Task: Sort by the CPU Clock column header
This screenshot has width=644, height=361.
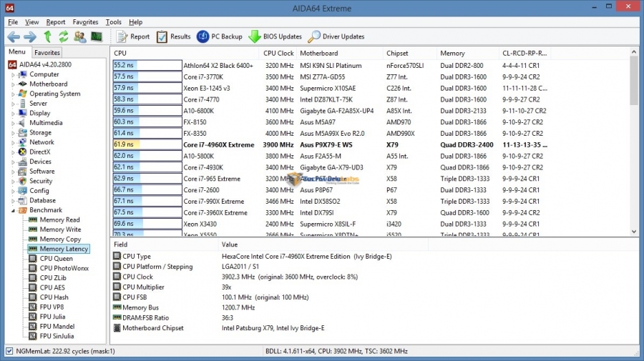Action: [x=278, y=54]
